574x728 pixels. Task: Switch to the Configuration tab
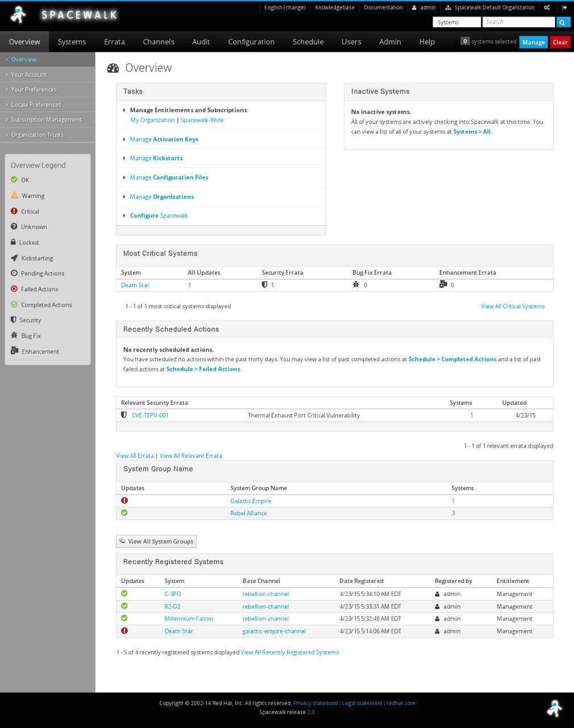251,42
